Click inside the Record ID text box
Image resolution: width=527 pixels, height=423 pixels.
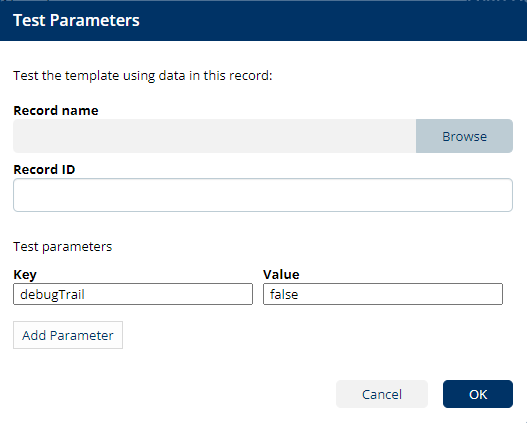point(263,195)
